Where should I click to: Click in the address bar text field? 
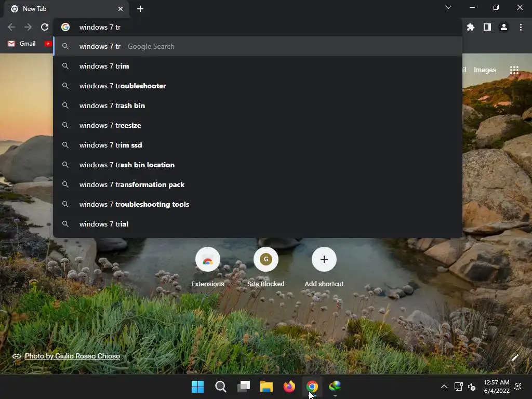[258, 27]
